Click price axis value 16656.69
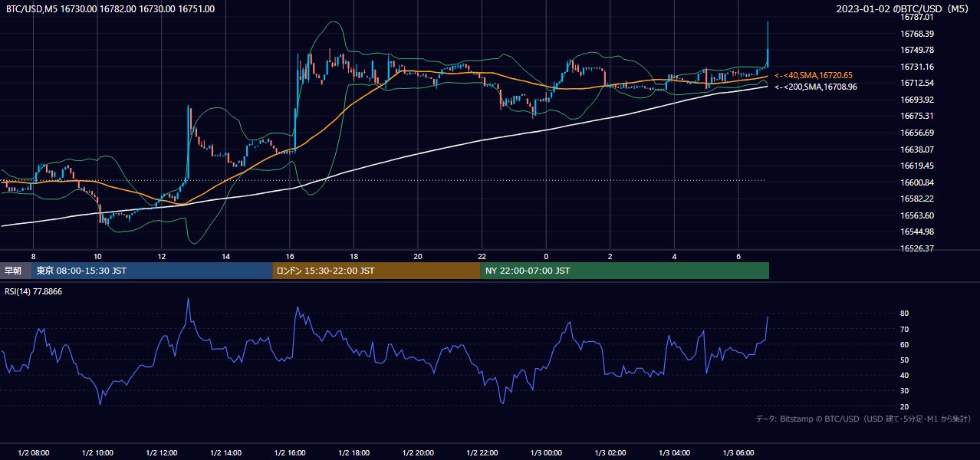 coord(917,133)
